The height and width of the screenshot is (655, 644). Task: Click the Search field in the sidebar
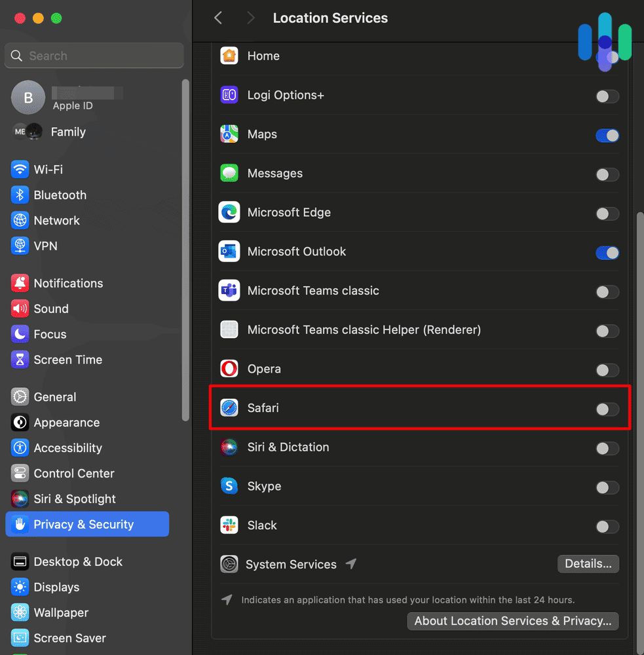coord(94,56)
